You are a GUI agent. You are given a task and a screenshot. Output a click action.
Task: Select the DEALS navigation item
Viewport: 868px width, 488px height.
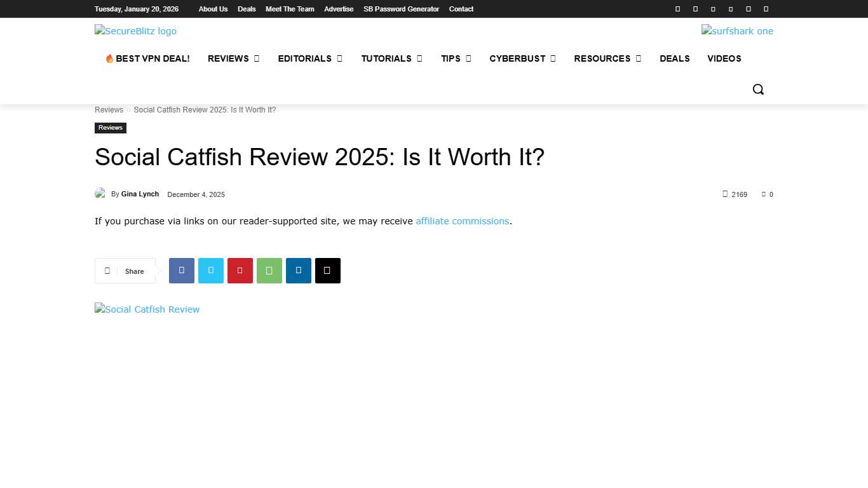(x=675, y=58)
